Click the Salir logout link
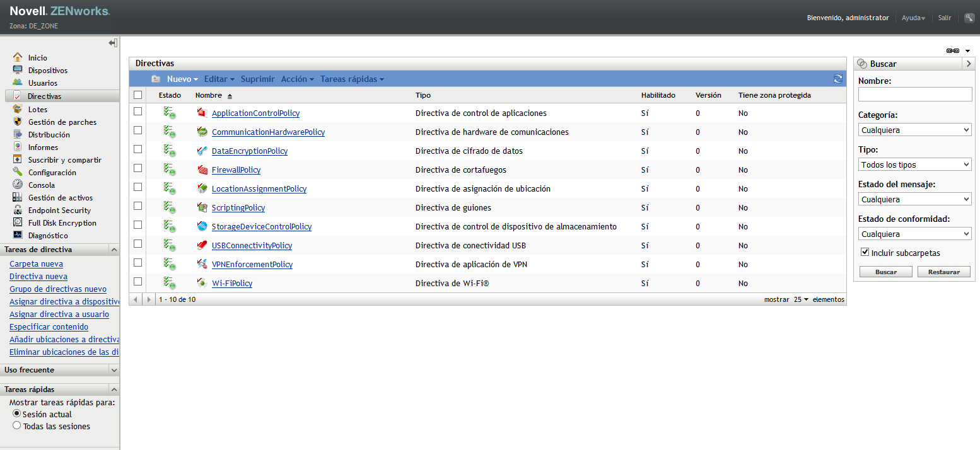The width and height of the screenshot is (980, 450). pos(944,18)
